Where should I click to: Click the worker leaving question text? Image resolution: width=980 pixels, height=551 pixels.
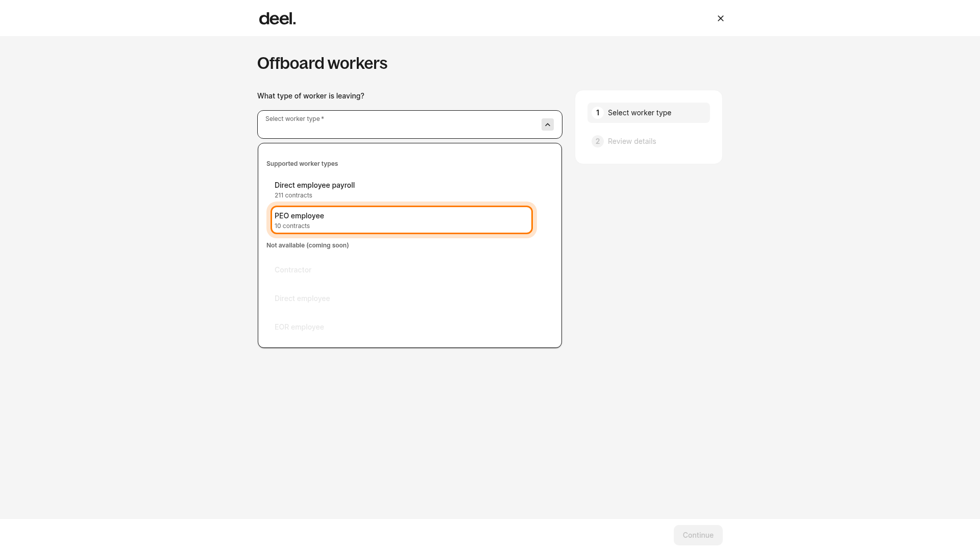pos(310,96)
